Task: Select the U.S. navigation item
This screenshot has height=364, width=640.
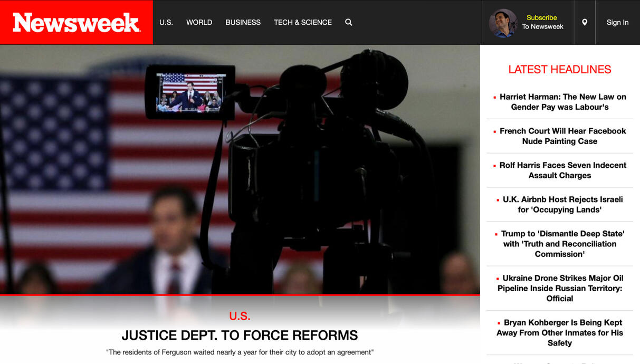Action: pos(166,22)
